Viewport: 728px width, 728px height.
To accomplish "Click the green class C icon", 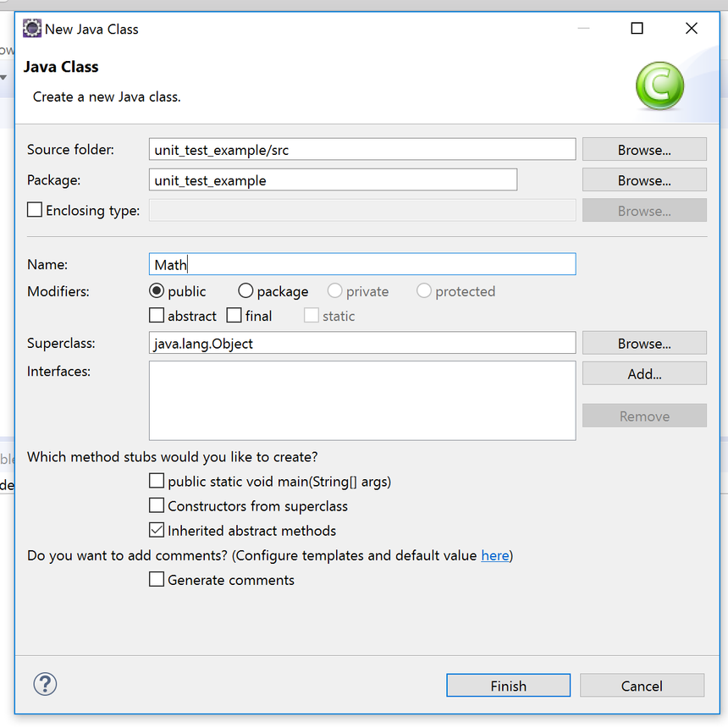I will pyautogui.click(x=659, y=86).
